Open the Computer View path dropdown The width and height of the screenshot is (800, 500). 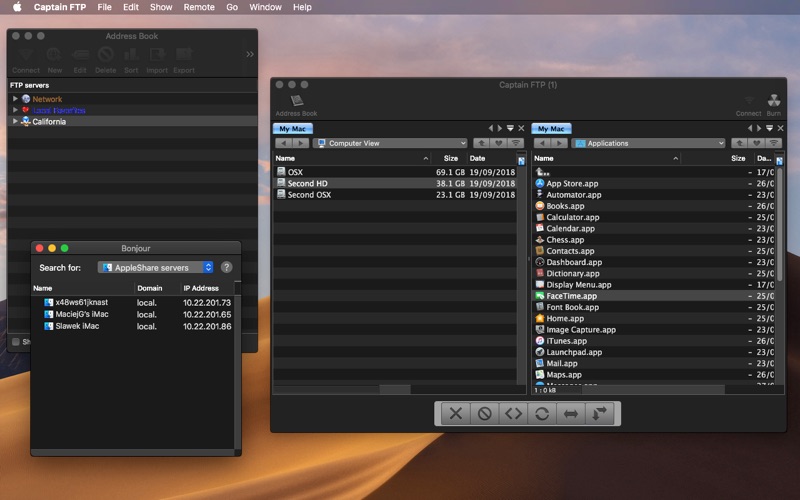point(391,143)
